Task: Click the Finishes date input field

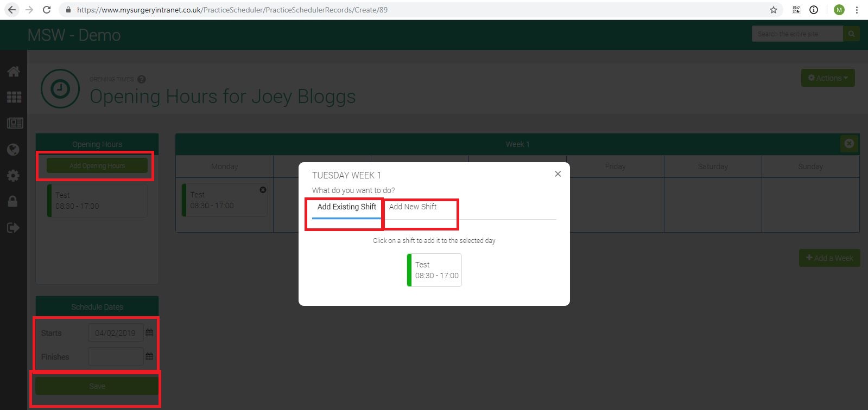Action: [116, 356]
